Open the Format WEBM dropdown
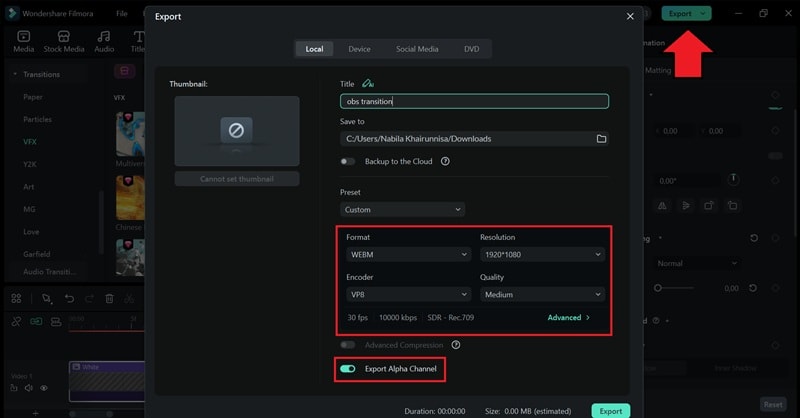Image resolution: width=800 pixels, height=418 pixels. 409,254
